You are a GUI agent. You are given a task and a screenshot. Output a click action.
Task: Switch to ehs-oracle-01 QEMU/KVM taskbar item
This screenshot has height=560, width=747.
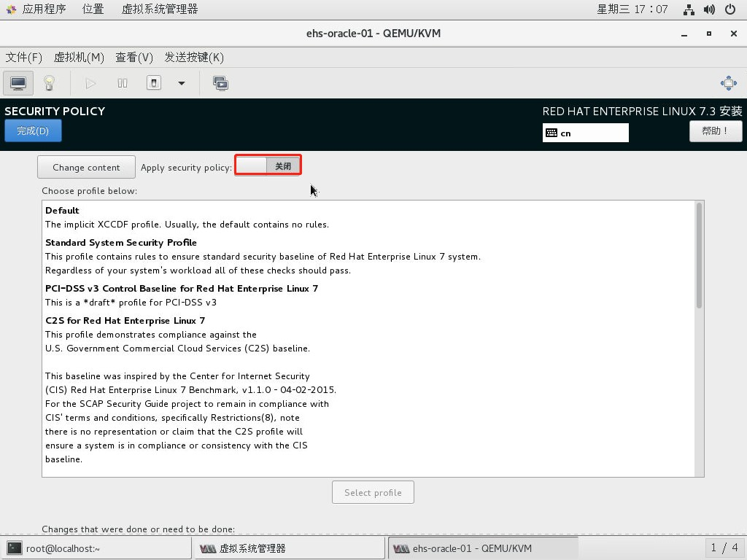(483, 548)
